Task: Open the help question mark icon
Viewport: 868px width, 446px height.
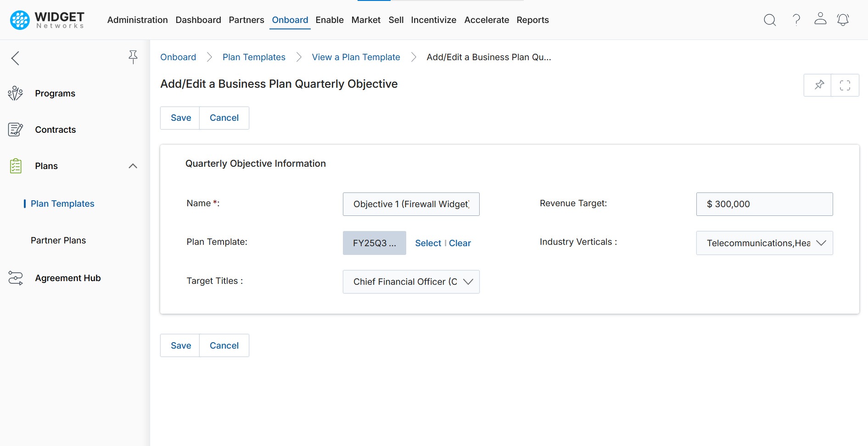Action: [796, 20]
